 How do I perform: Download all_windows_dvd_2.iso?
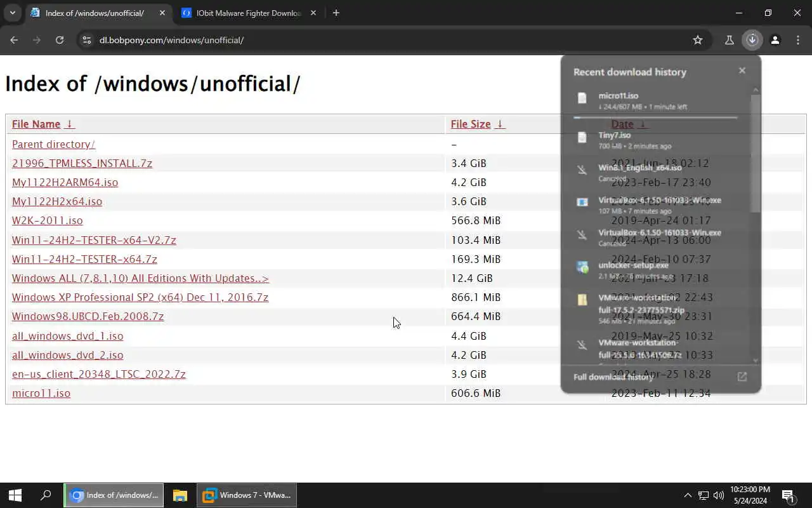[68, 355]
